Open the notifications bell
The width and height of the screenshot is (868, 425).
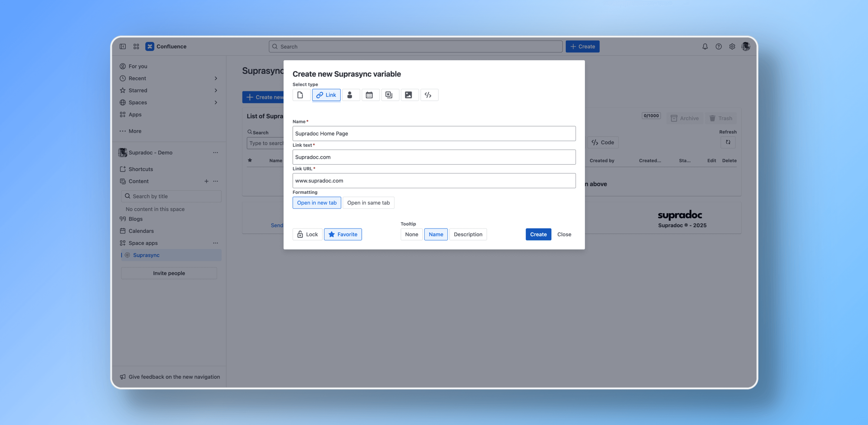[x=705, y=47]
